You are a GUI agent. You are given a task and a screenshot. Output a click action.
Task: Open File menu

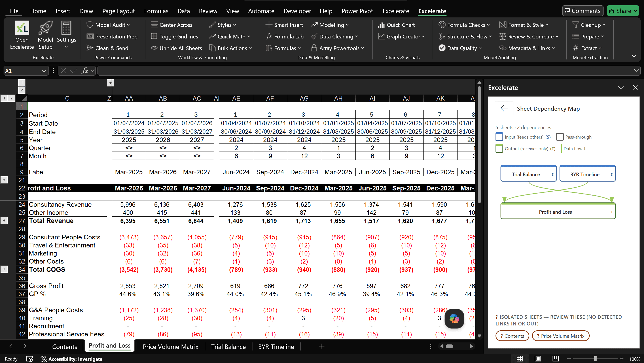pyautogui.click(x=14, y=11)
